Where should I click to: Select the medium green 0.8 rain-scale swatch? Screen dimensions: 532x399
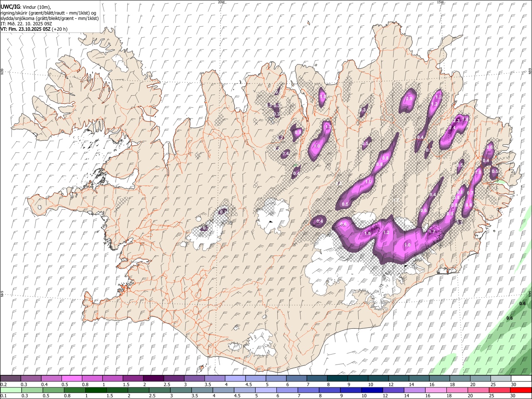pyautogui.click(x=74, y=390)
